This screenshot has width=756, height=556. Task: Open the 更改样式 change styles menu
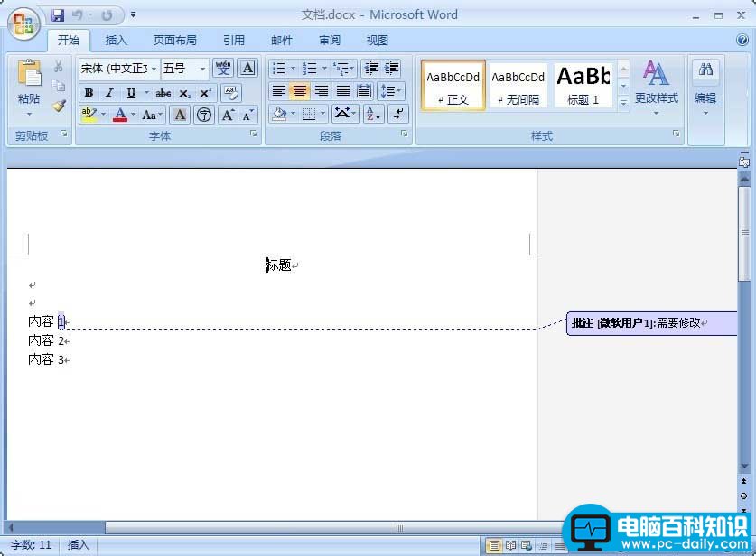[657, 88]
